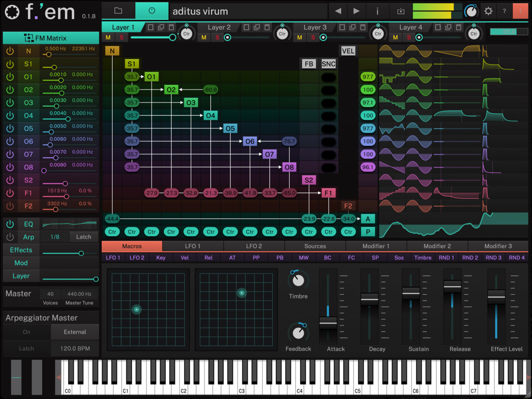532x399 pixels.
Task: Click the FB column button
Action: [x=309, y=64]
